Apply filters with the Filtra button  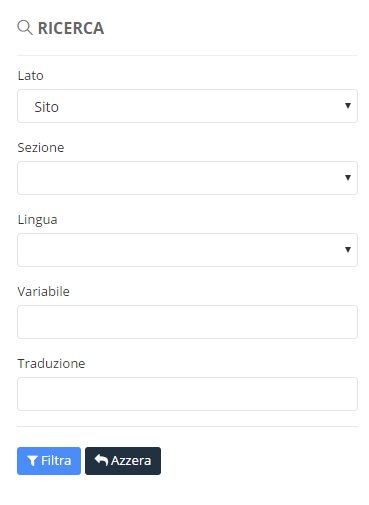point(49,461)
